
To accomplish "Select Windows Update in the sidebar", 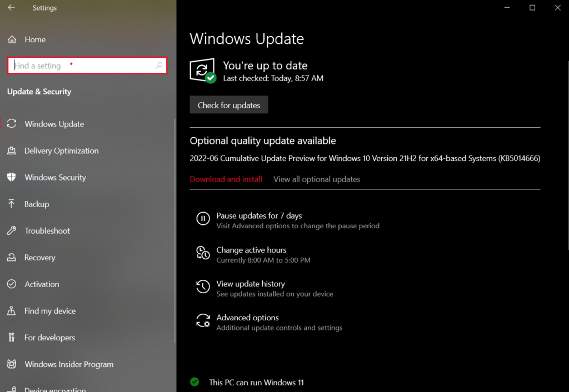I will (x=54, y=124).
